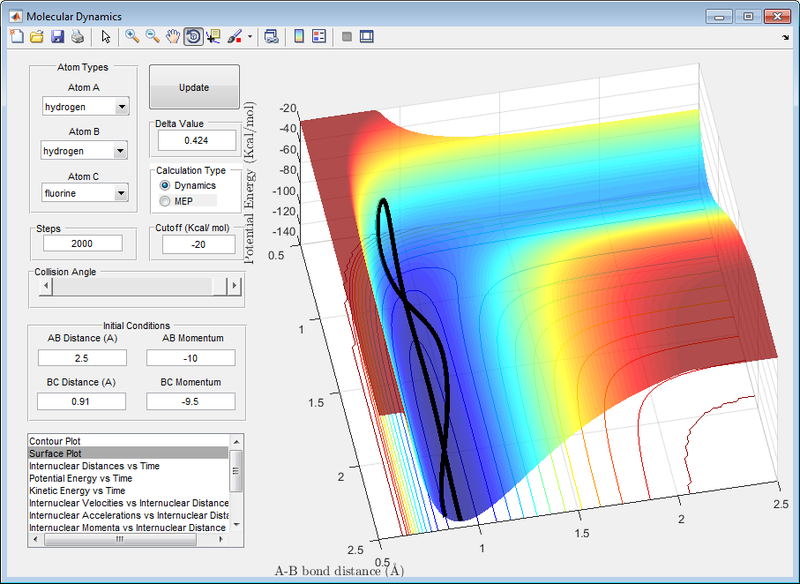
Task: Click the New Figure toolbar icon
Action: click(x=15, y=37)
